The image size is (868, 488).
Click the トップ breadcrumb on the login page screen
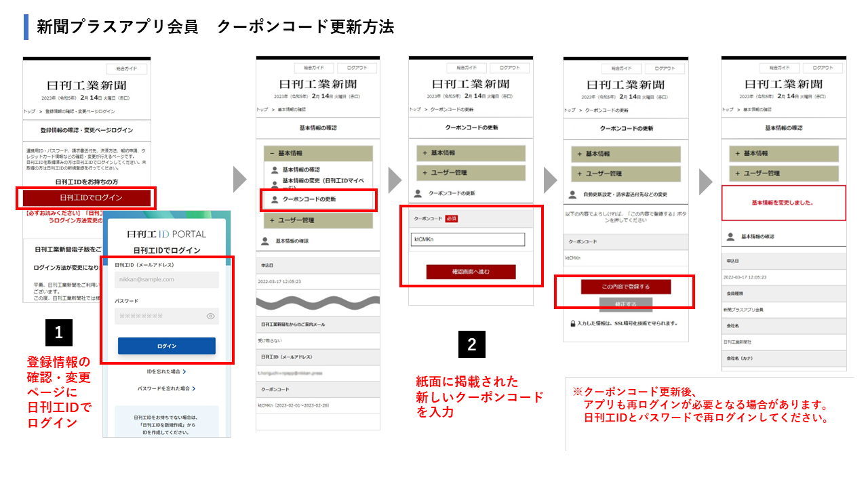point(29,110)
